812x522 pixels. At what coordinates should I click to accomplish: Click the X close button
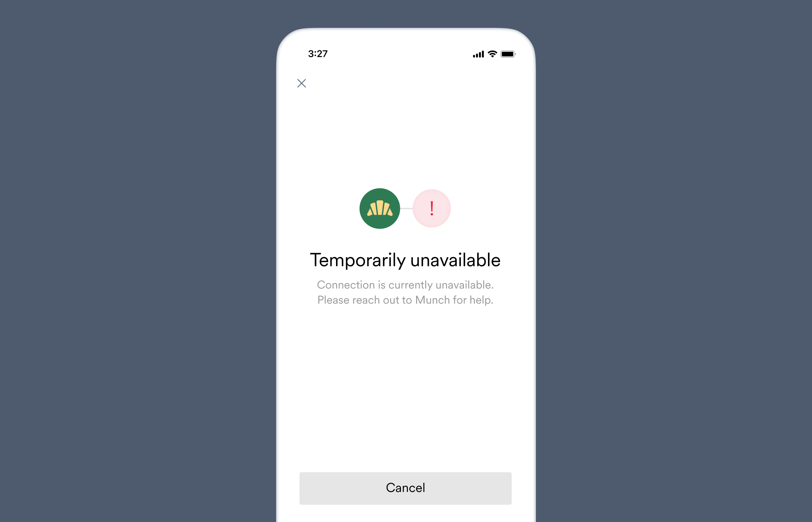pyautogui.click(x=302, y=83)
